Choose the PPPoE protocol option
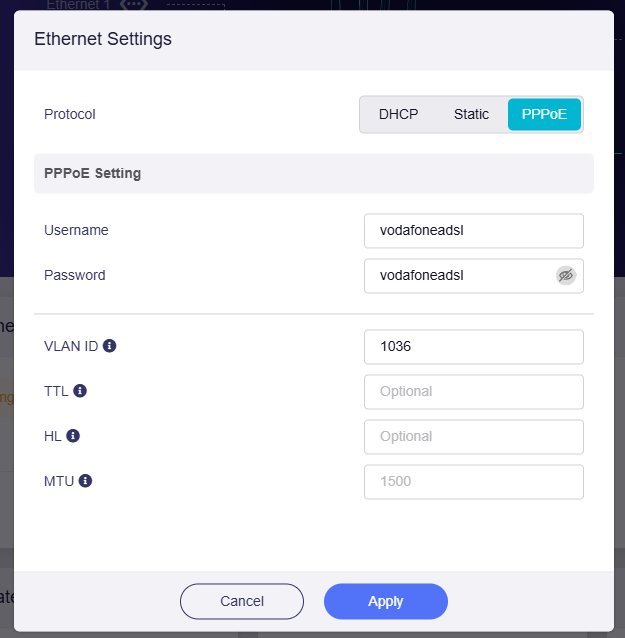625x638 pixels. click(x=544, y=114)
